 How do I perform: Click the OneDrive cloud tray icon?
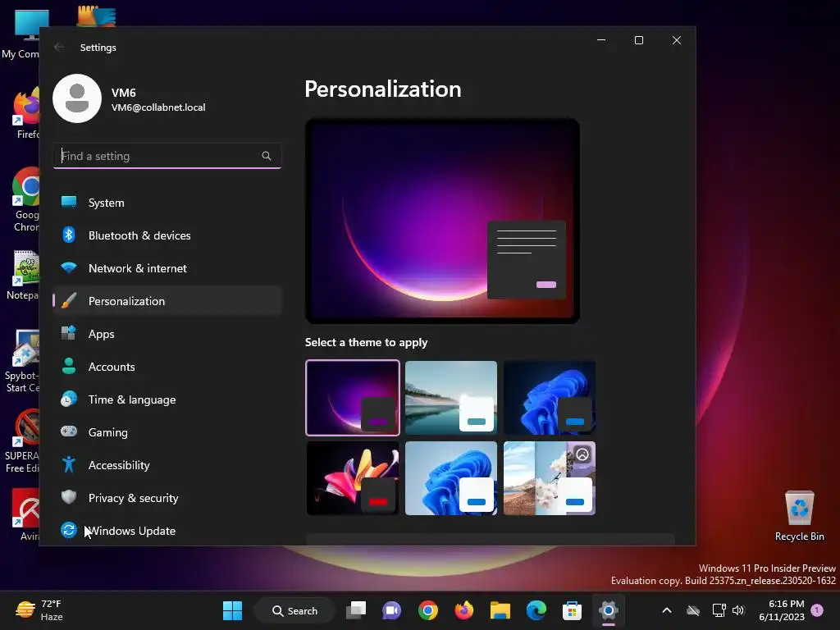point(693,610)
